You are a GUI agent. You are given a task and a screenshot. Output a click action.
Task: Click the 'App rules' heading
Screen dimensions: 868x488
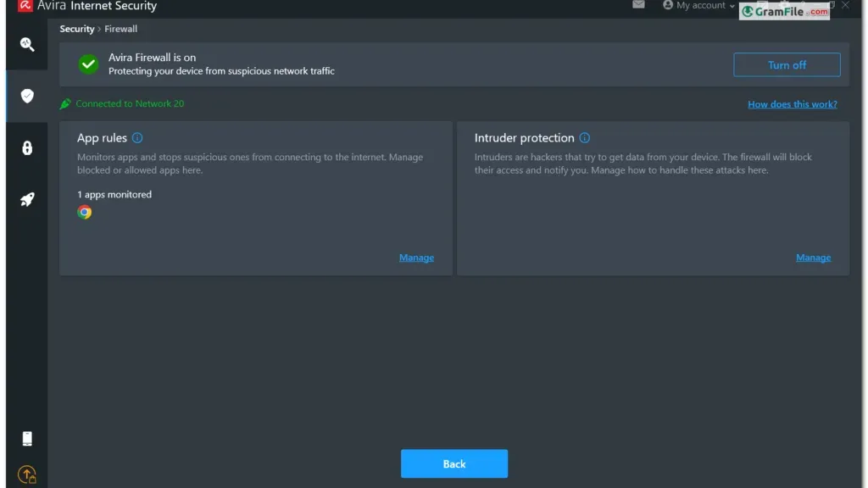pos(102,138)
